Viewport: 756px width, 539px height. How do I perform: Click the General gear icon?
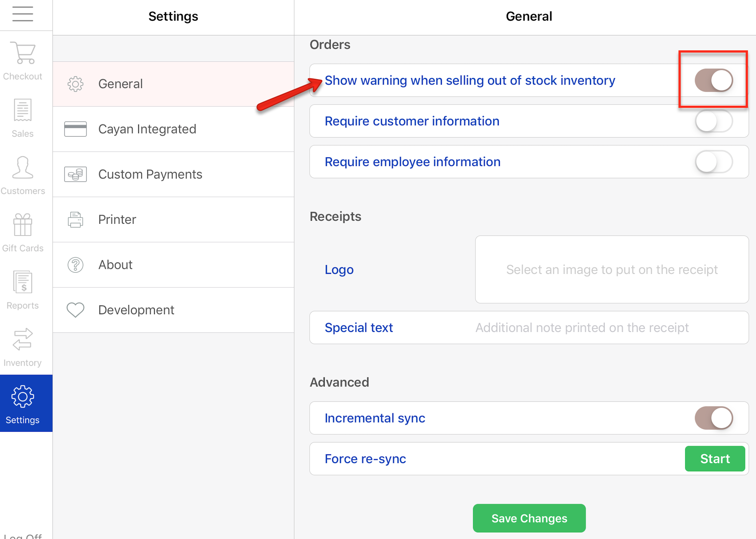click(75, 84)
